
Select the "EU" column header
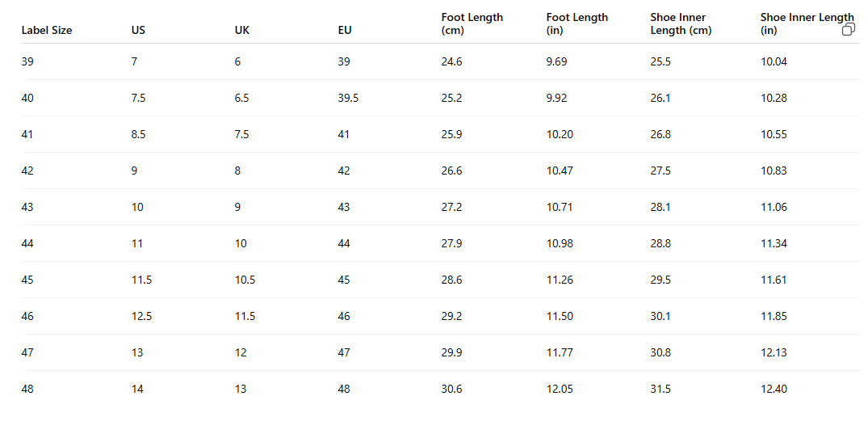pyautogui.click(x=345, y=31)
